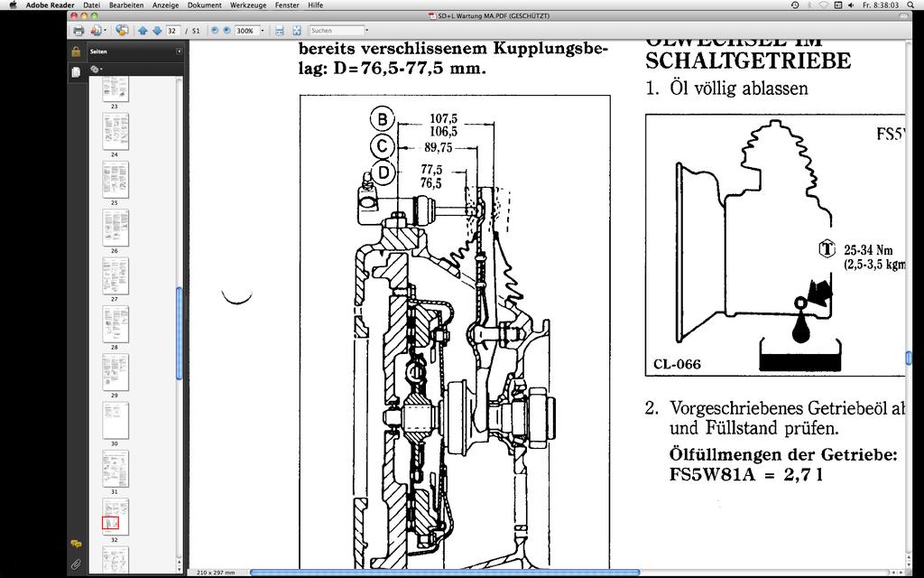The image size is (924, 578).
Task: Click the comments speech bubble icon
Action: coord(76,544)
